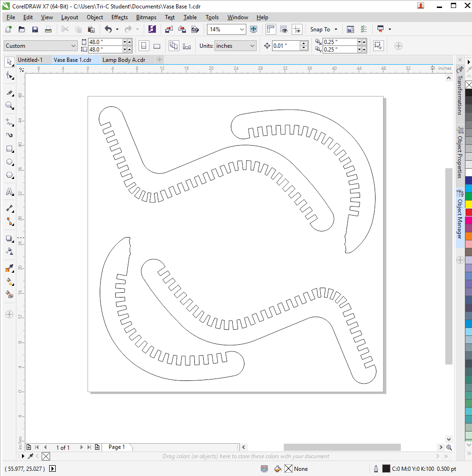The image size is (472, 476).
Task: Select the Drop Shadow tool
Action: click(9, 238)
